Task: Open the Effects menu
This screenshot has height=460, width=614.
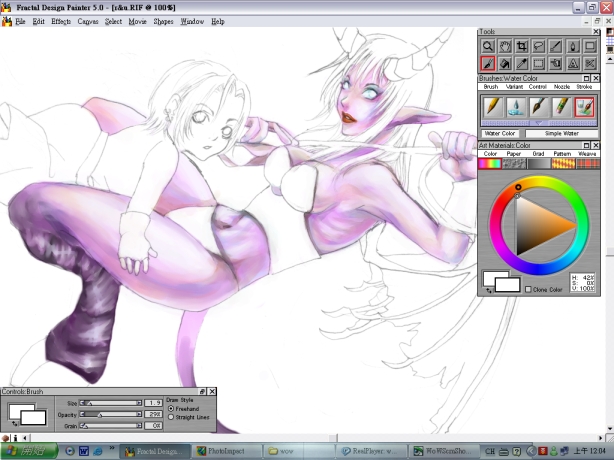Action: point(61,22)
